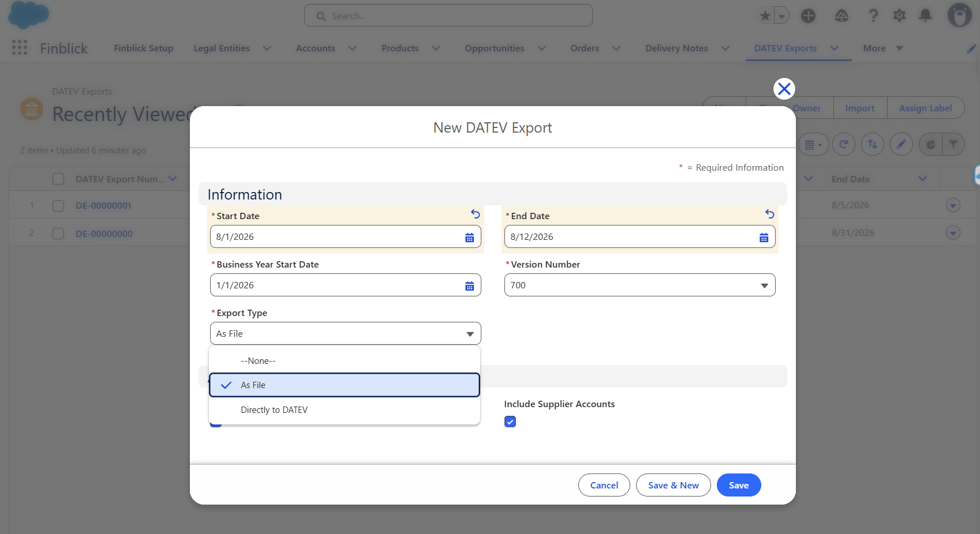Check the DE-00000000 row checkbox
Screen dimensions: 980x534
pos(58,234)
